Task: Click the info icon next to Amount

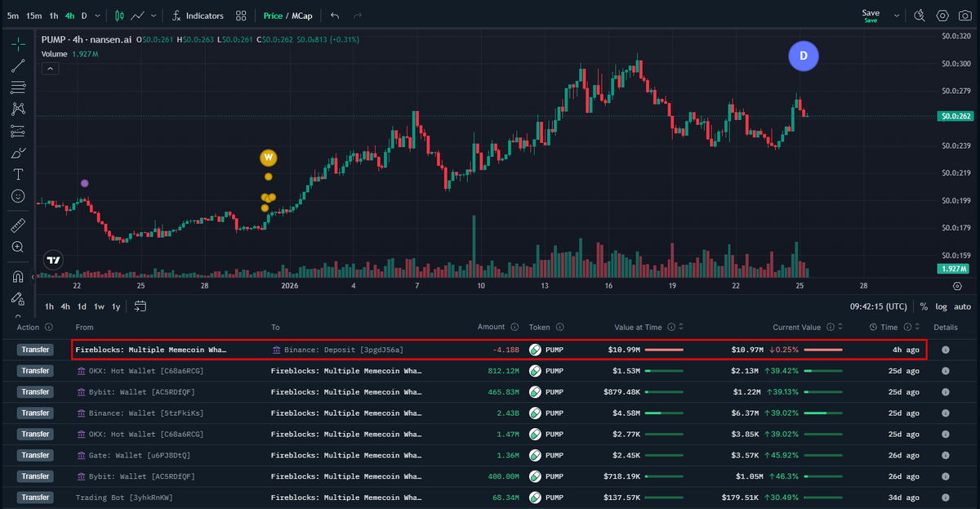Action: (x=514, y=327)
